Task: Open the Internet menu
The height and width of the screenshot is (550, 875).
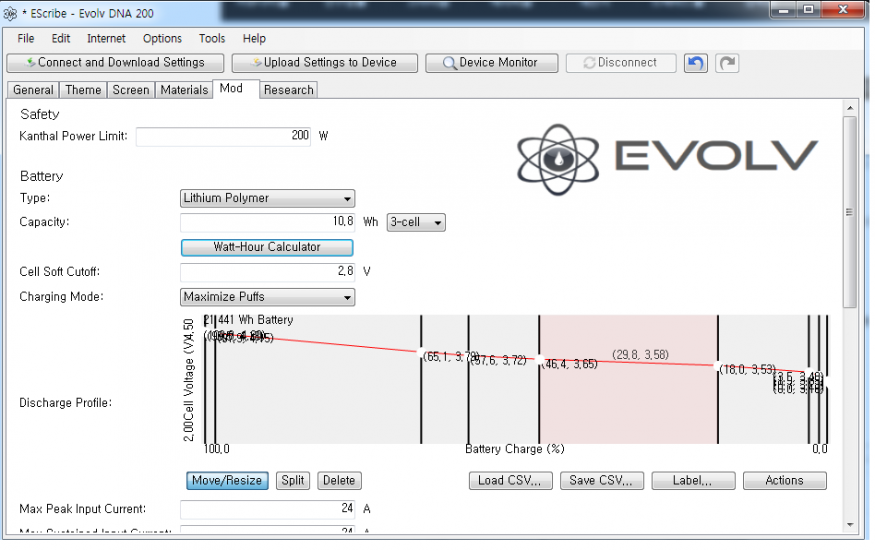Action: pyautogui.click(x=106, y=38)
